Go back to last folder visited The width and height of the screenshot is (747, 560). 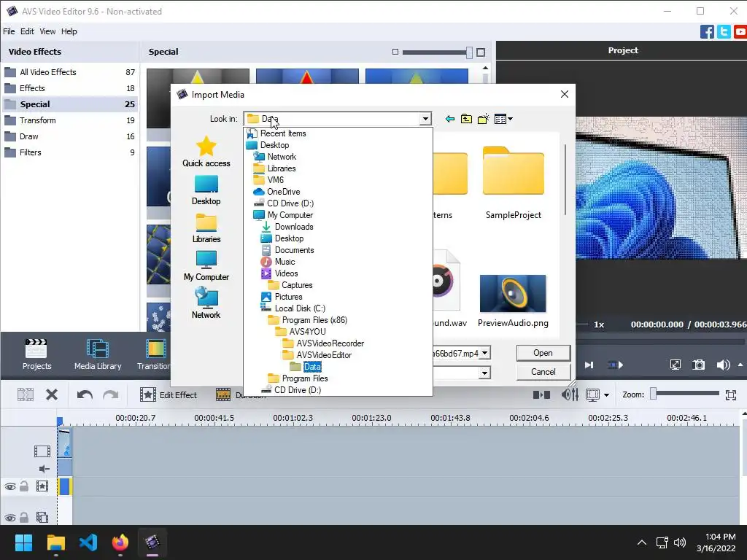coord(449,119)
